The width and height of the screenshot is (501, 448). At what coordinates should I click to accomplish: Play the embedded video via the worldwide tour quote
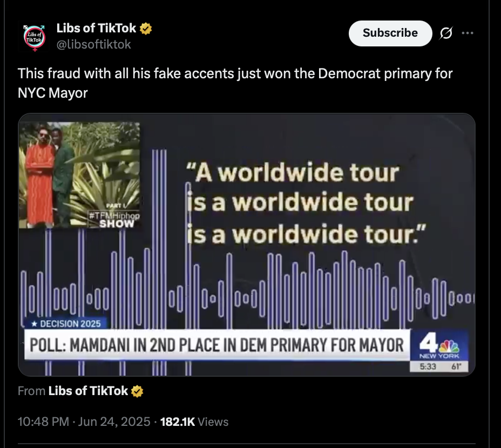[306, 203]
